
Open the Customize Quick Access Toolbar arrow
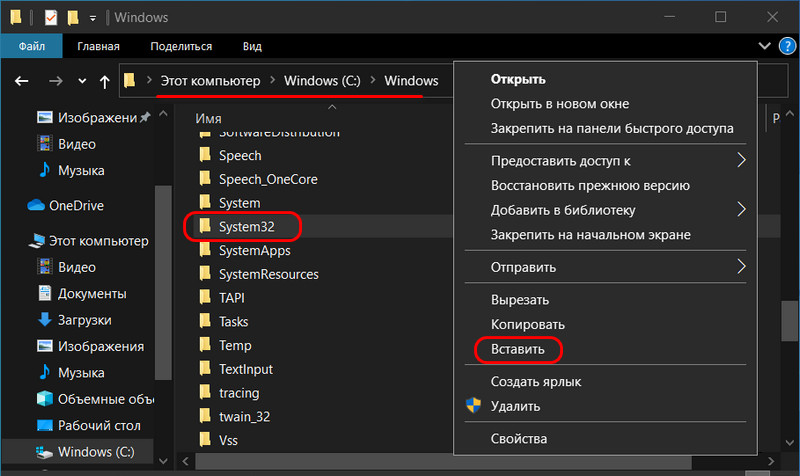pyautogui.click(x=92, y=18)
